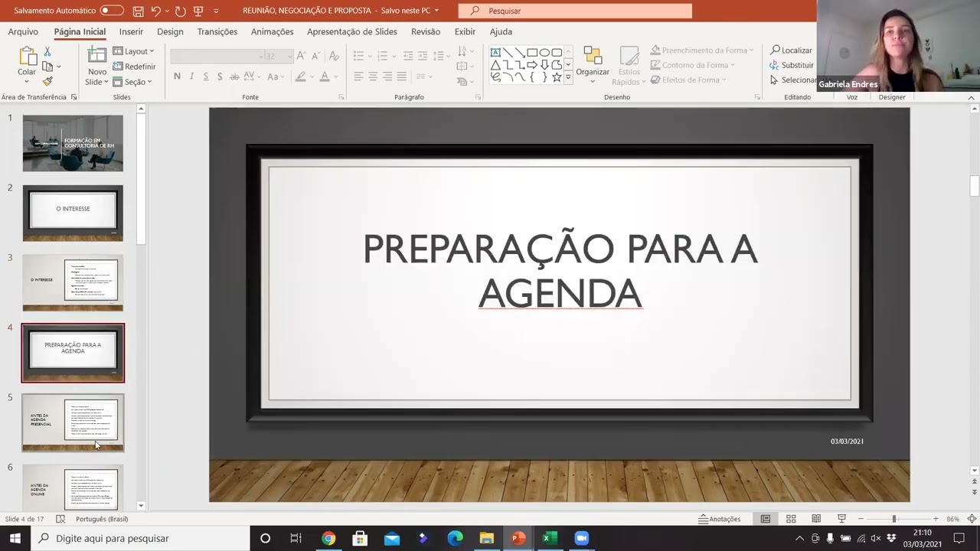Switch to the Design tab
This screenshot has width=980, height=551.
(x=170, y=31)
